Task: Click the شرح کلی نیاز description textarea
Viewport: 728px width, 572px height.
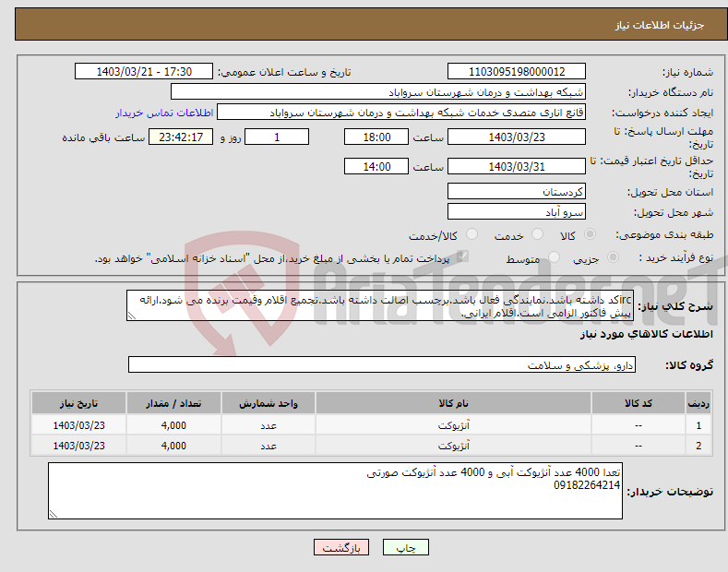Action: [x=380, y=305]
